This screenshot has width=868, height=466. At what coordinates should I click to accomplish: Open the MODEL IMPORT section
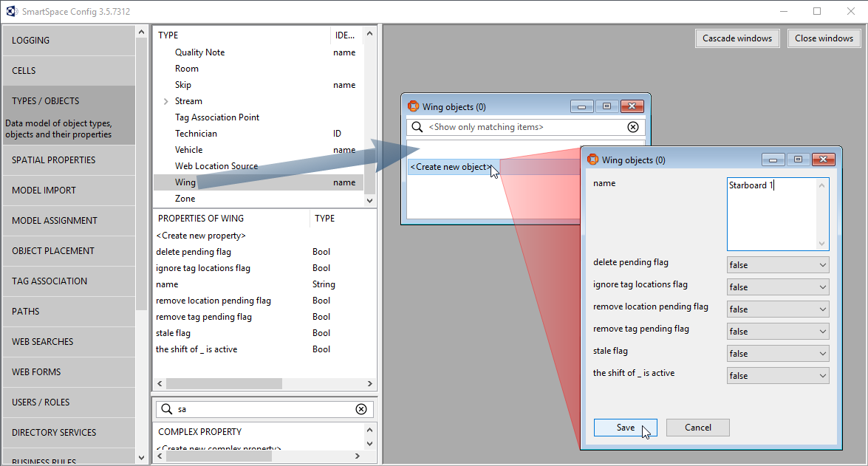click(x=69, y=191)
